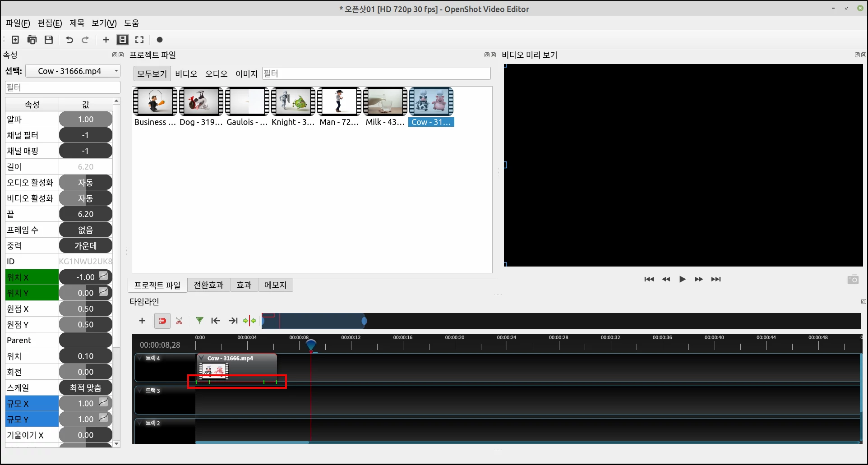Click the Fast Forward playback button

tap(699, 279)
